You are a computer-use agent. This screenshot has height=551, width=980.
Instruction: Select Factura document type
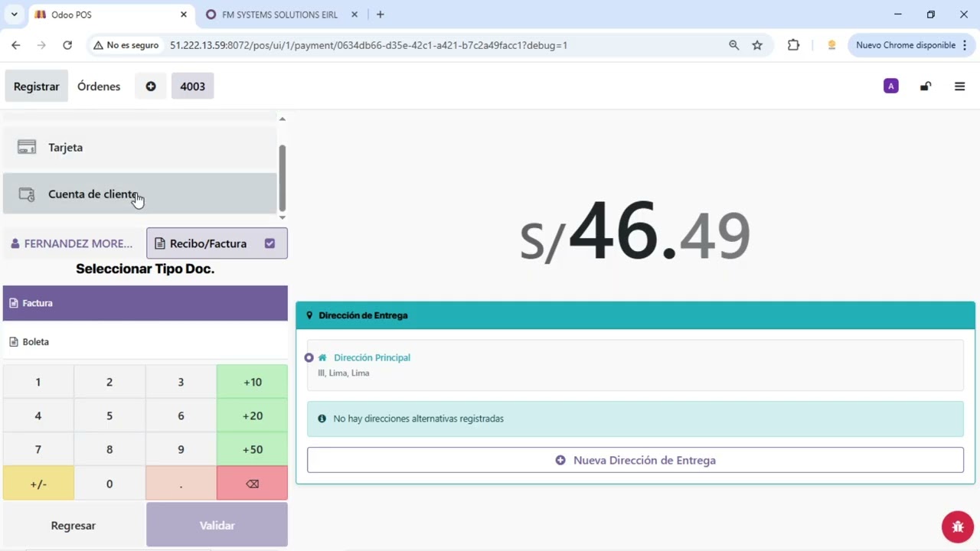(145, 303)
